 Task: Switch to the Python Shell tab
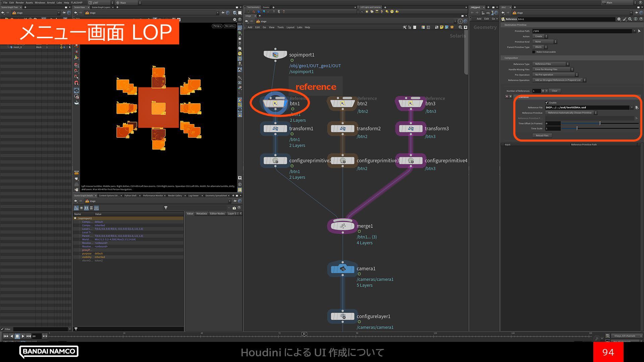pos(130,195)
